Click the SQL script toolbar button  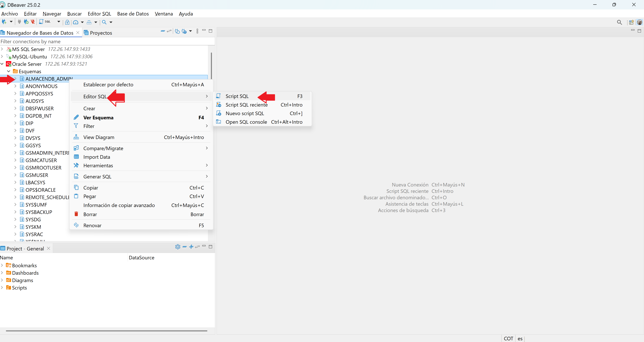(45, 22)
